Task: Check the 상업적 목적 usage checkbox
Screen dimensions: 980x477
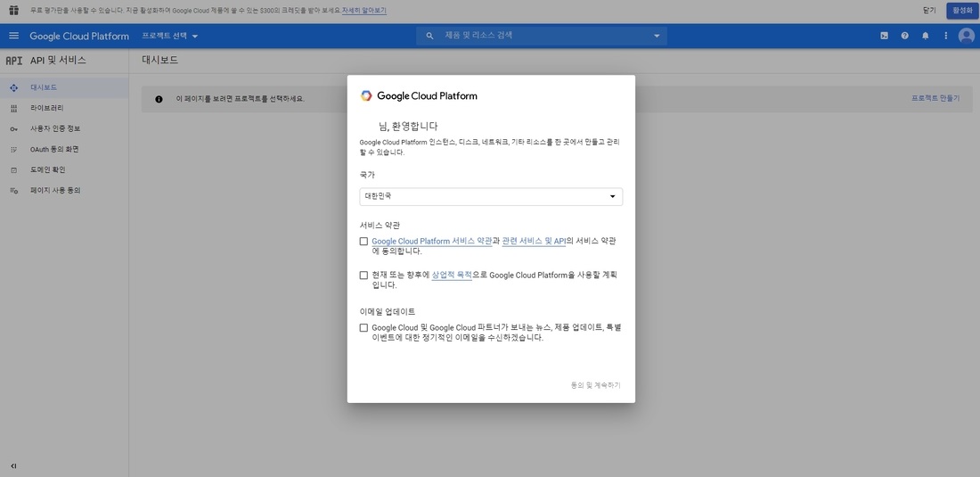Action: point(363,276)
